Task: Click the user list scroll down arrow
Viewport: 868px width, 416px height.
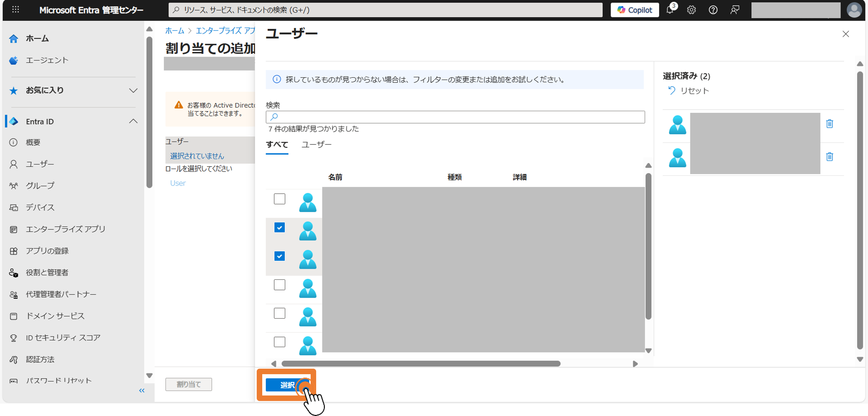Action: pyautogui.click(x=648, y=351)
